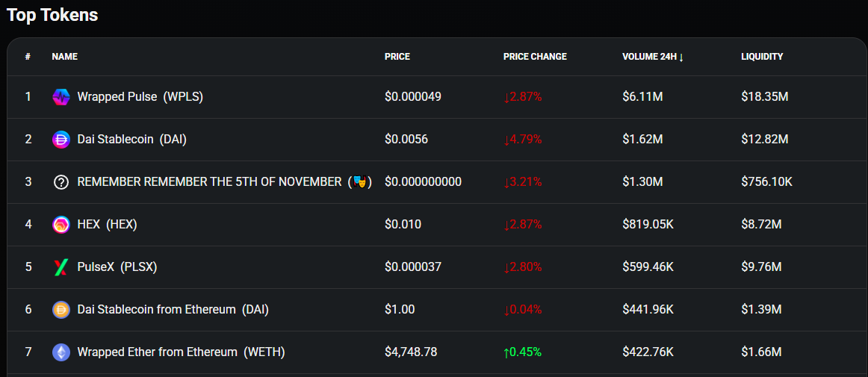Click the $422.76K volume value
The height and width of the screenshot is (377, 868).
pos(648,352)
